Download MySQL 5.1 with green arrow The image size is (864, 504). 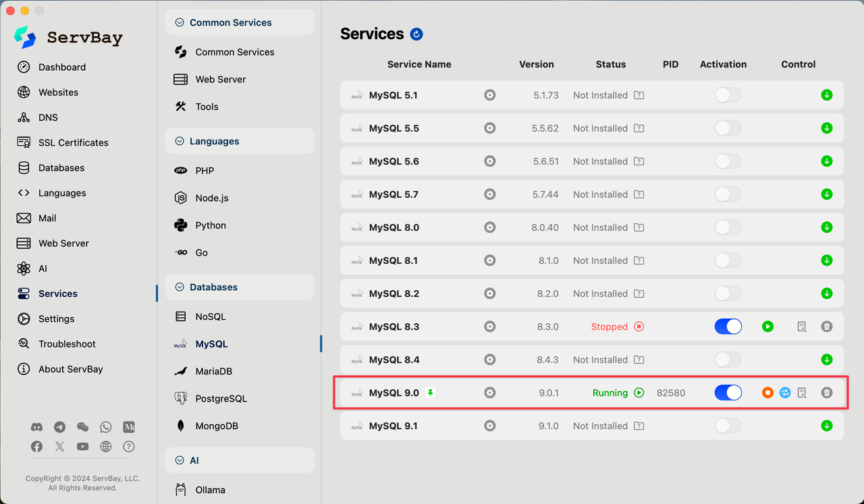pos(827,95)
